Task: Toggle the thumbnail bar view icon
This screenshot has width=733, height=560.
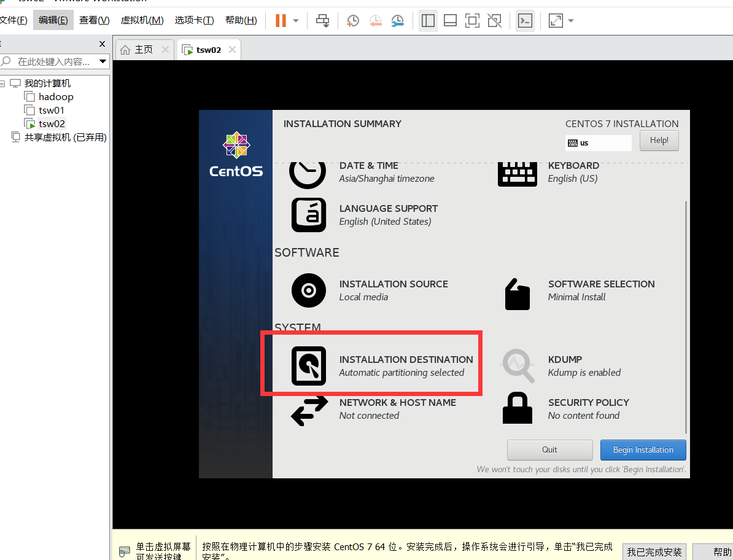Action: [x=450, y=20]
